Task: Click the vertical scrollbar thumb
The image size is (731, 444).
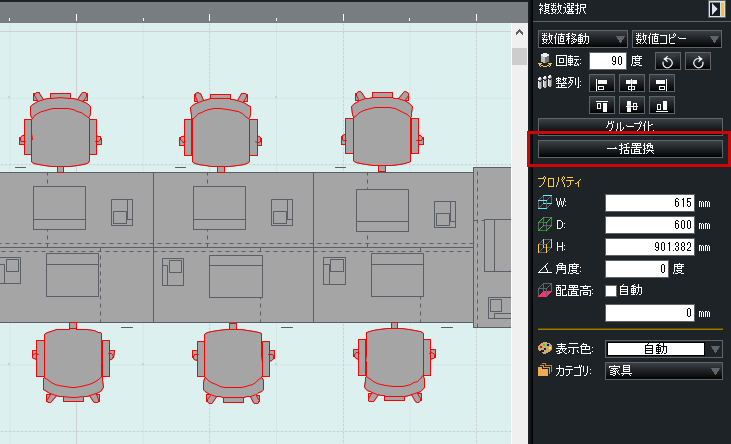Action: pyautogui.click(x=519, y=56)
